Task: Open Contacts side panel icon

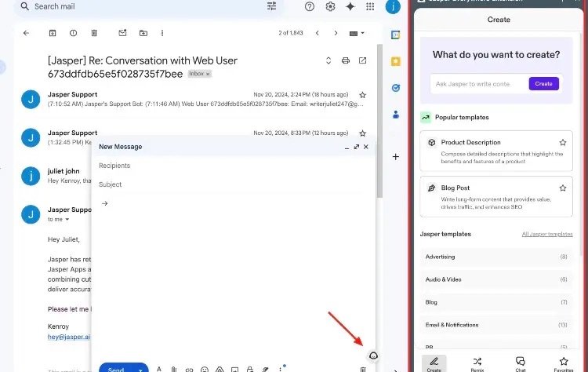Action: click(x=396, y=115)
